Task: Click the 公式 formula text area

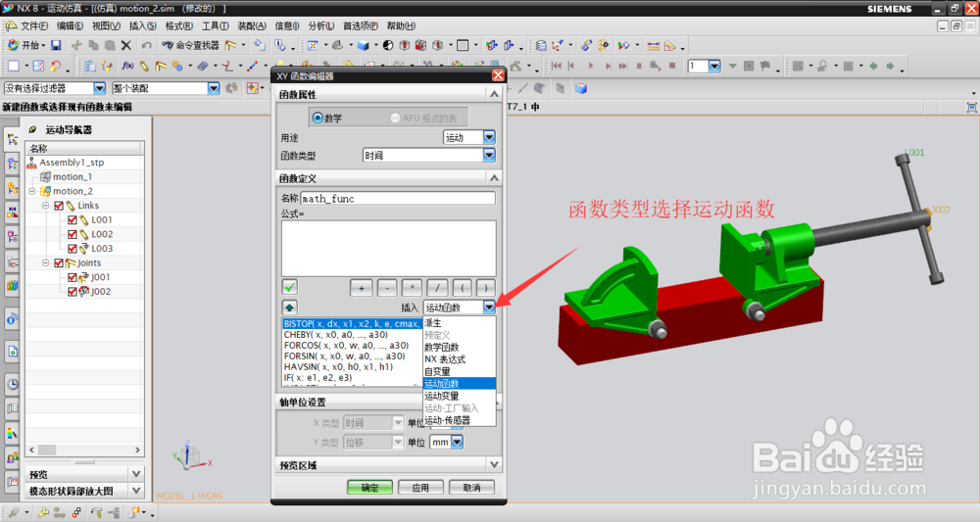Action: [x=389, y=248]
